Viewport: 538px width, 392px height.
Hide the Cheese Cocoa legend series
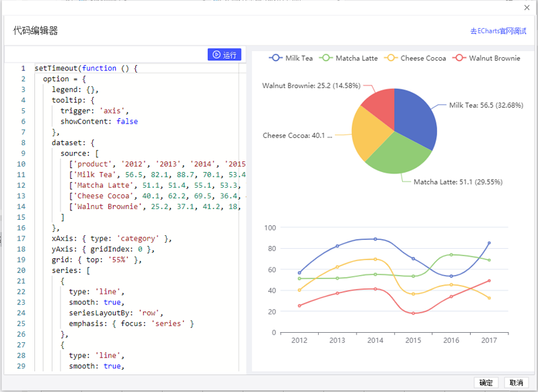pos(415,58)
